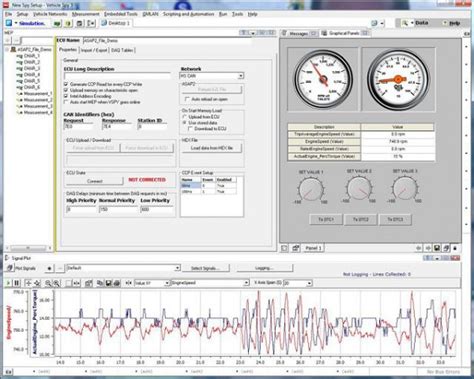Select Use stored data radio option
This screenshot has height=379, width=474.
[x=184, y=123]
